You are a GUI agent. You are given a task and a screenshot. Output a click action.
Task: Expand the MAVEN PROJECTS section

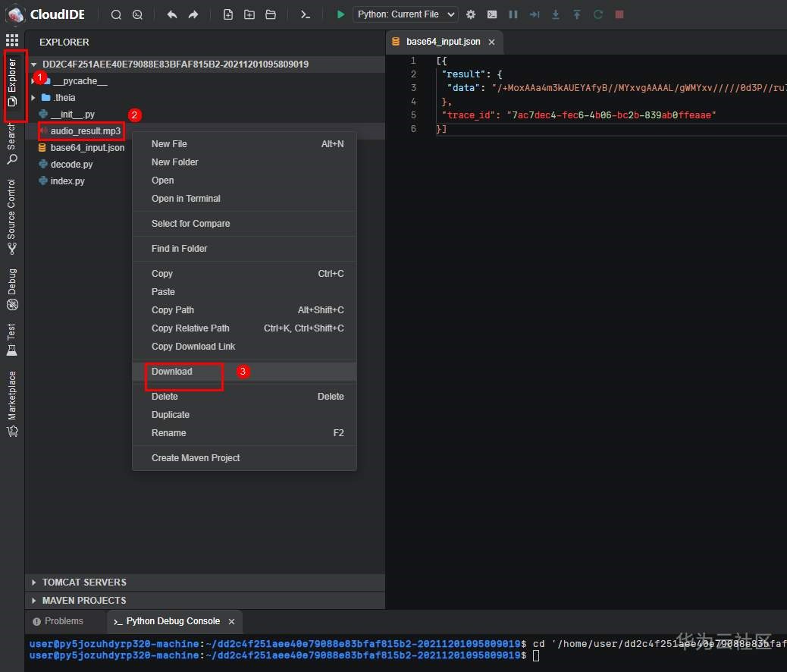point(84,601)
